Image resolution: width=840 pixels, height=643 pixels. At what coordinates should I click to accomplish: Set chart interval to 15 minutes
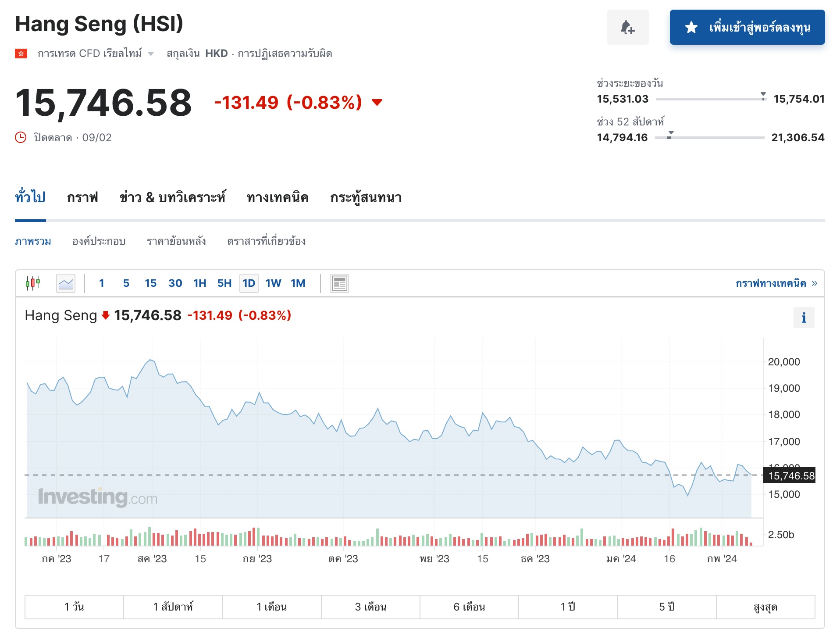click(150, 283)
